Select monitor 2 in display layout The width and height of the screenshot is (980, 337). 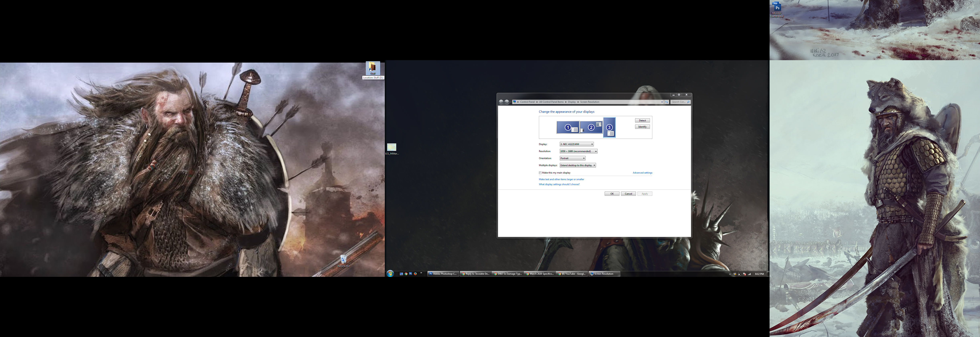coord(591,127)
